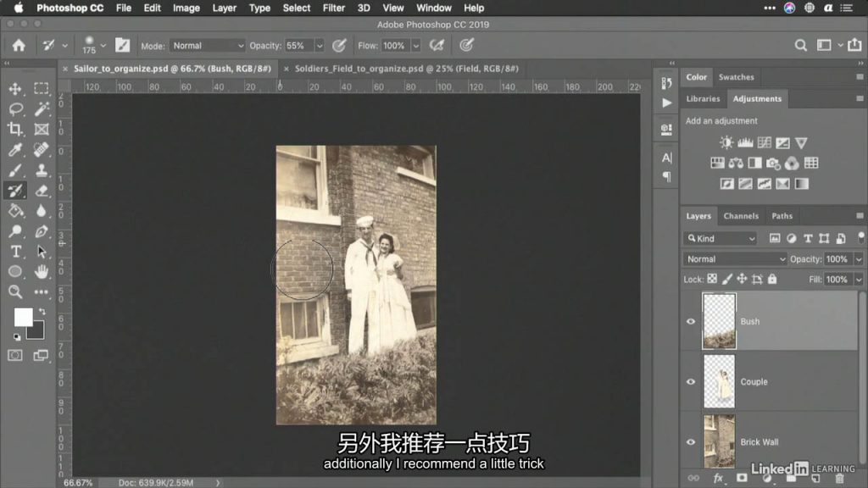Select the Crop tool
Screen dimensions: 868x488
tap(15, 130)
